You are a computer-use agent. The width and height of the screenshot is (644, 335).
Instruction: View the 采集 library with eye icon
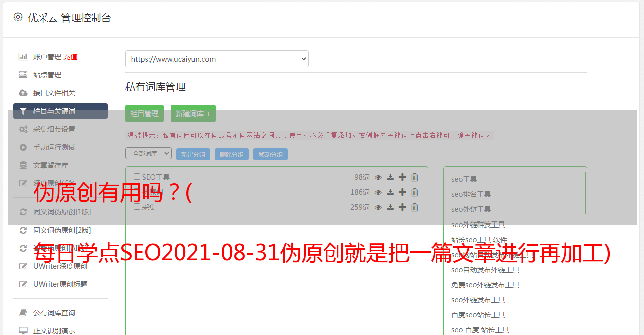(378, 207)
